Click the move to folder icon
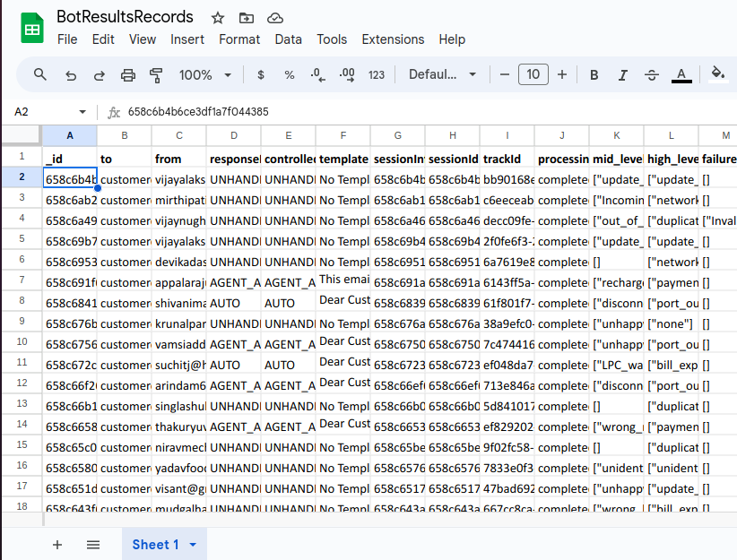The height and width of the screenshot is (560, 737). point(247,18)
